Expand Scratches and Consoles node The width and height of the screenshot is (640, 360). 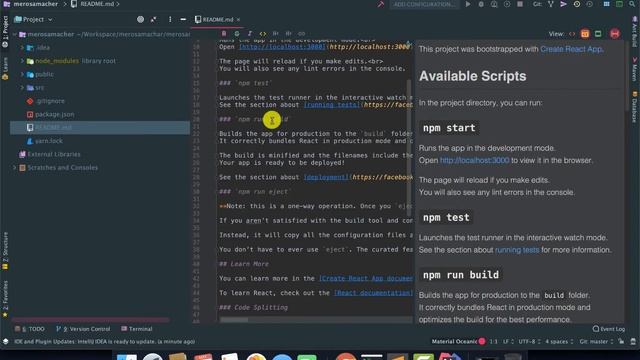pyautogui.click(x=15, y=168)
